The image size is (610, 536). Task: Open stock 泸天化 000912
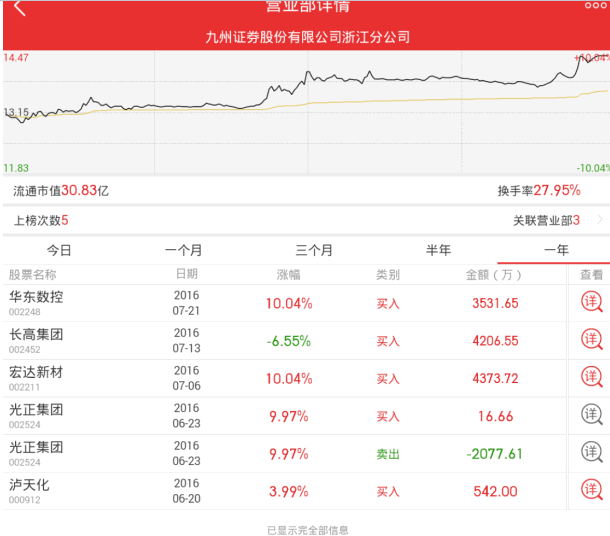coord(29,491)
